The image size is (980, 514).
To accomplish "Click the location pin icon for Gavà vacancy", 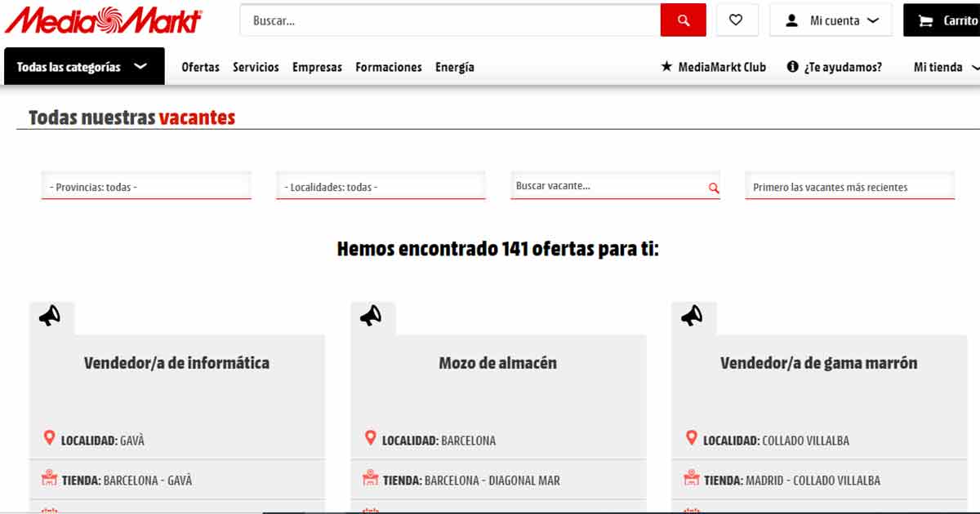I will 47,437.
